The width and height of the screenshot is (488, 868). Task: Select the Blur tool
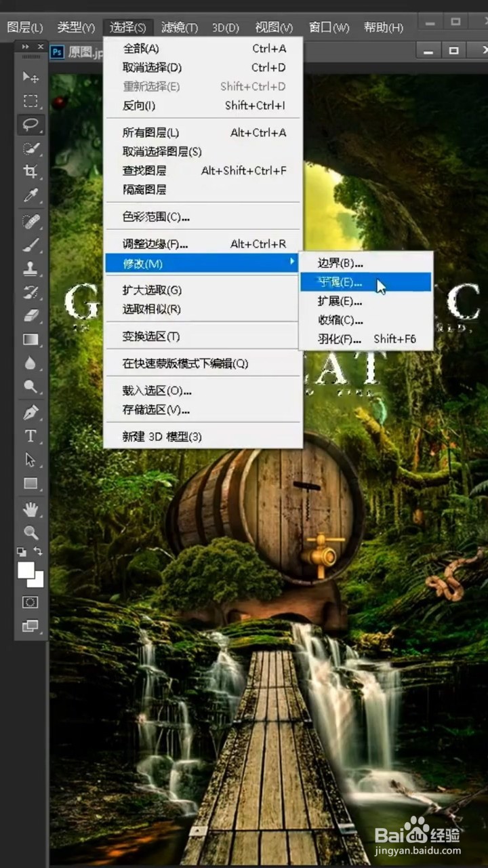tap(30, 363)
